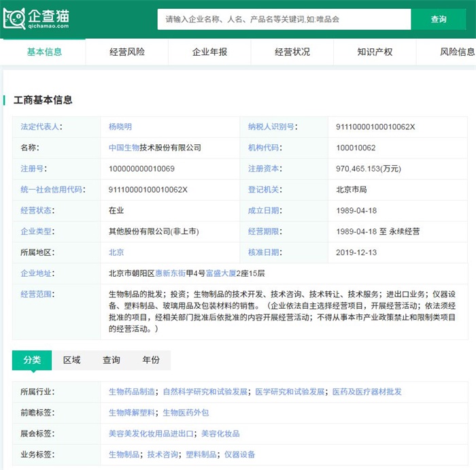The image size is (476, 470).
Task: Click the 经营期限 label link
Action: (263, 231)
